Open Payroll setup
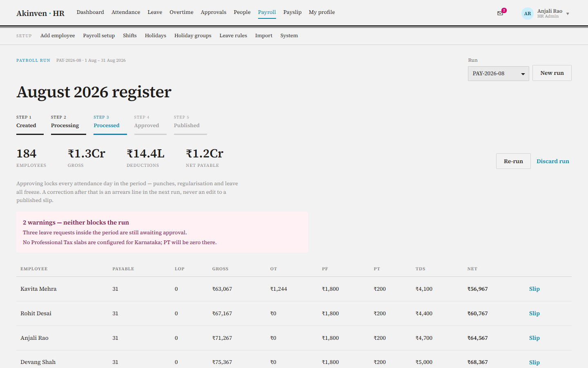This screenshot has width=588, height=368. [x=99, y=36]
